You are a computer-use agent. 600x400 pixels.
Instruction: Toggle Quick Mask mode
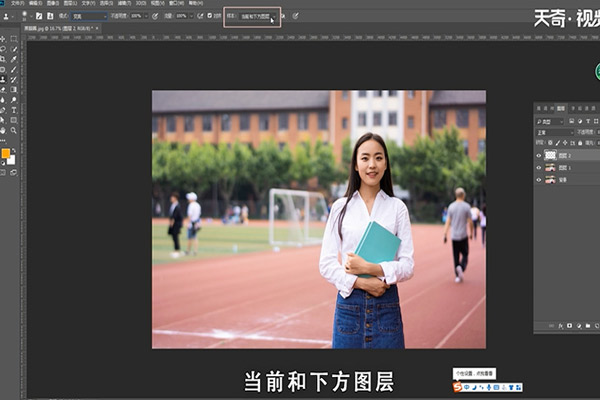pyautogui.click(x=3, y=173)
